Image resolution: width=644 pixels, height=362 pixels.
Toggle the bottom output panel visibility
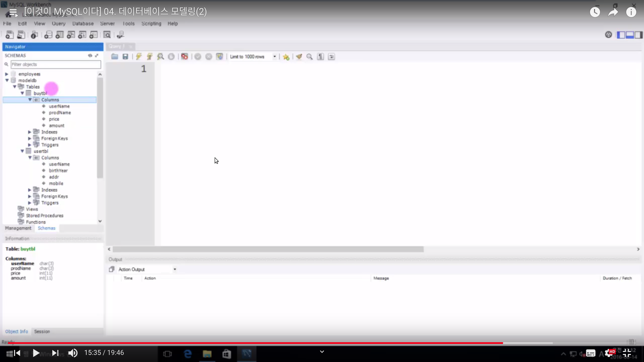click(630, 35)
